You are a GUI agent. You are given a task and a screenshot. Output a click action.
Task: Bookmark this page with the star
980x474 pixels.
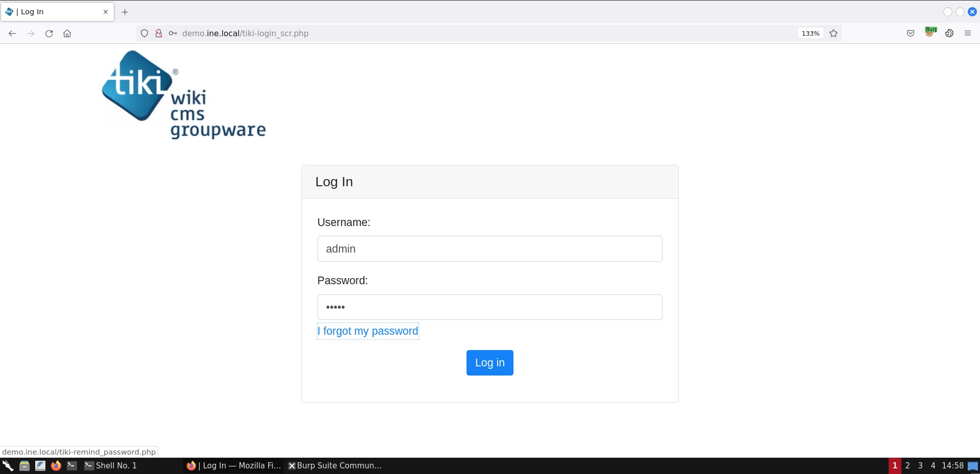coord(834,34)
